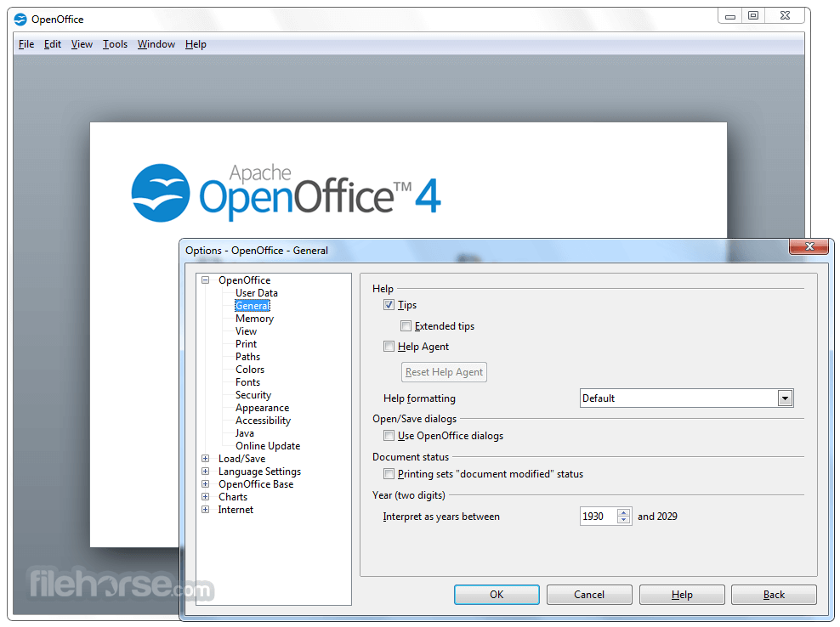Select Charts label in options tree

232,497
